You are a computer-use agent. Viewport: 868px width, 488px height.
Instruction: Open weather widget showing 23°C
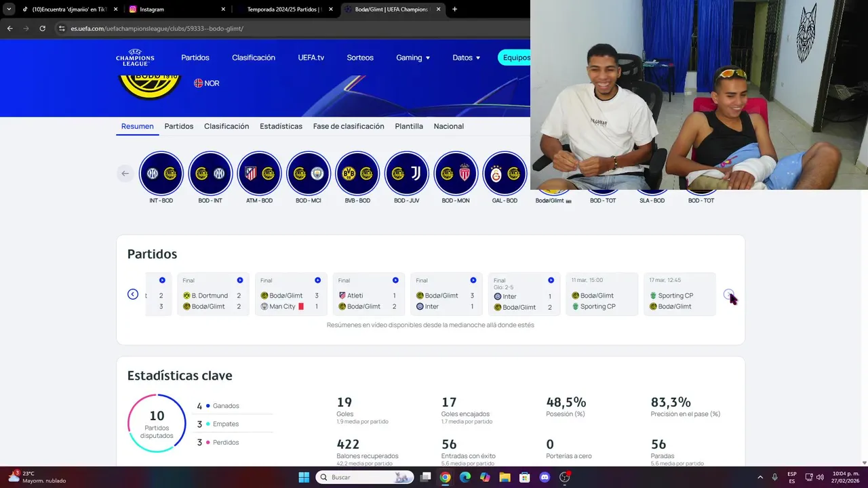[x=37, y=477]
